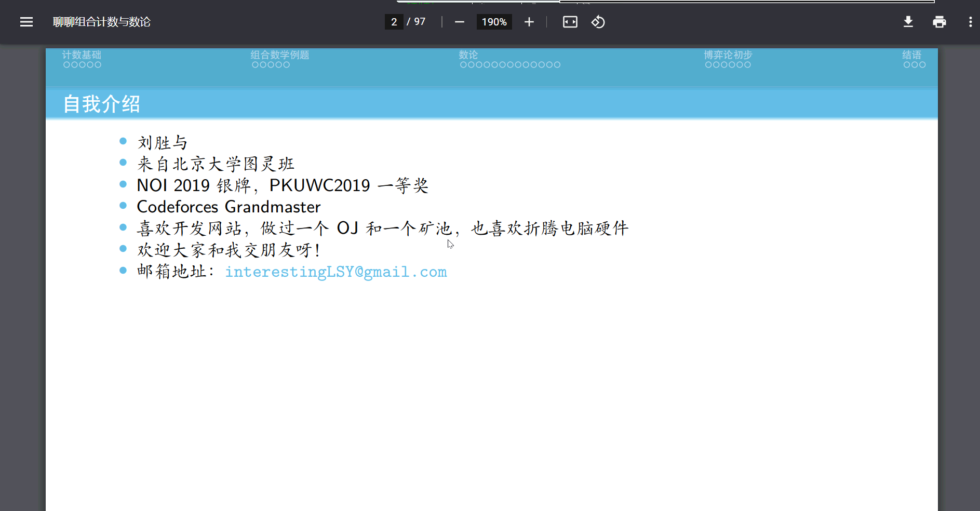Screen dimensions: 980x511
Task: Edit the 190% zoom level field
Action: pyautogui.click(x=494, y=22)
